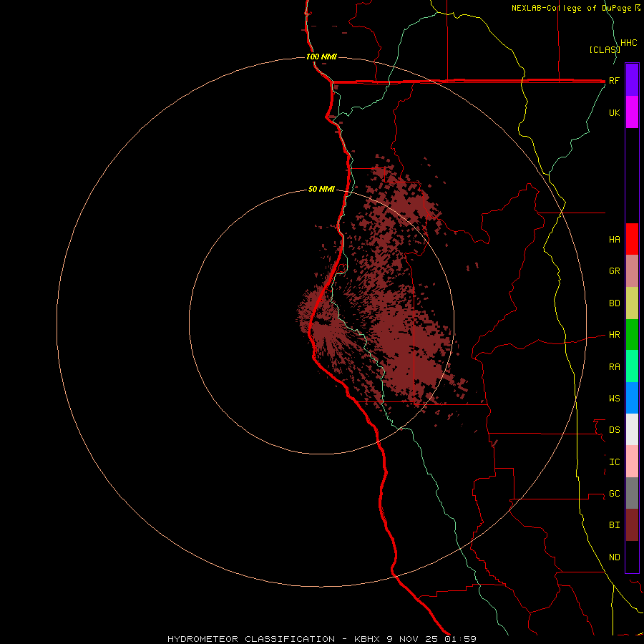Click the red HA legend color swatch
This screenshot has width=644, height=644.
[632, 239]
